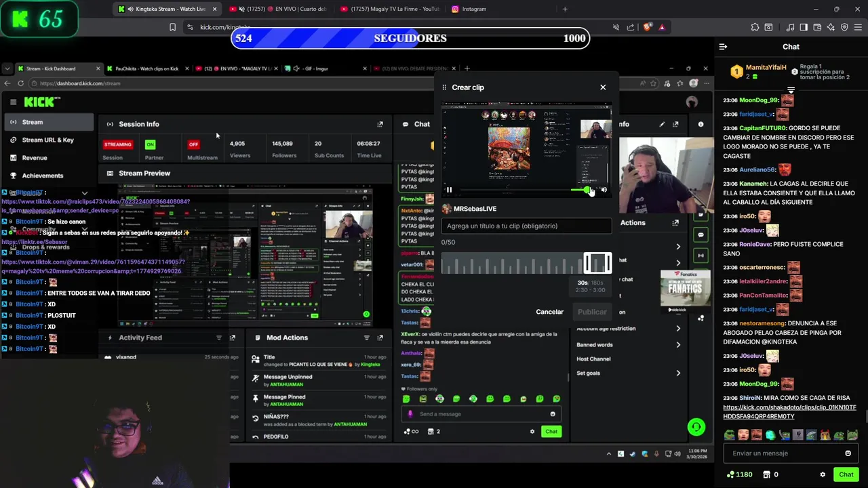Focus the Enviar un mensaje chat field
Image resolution: width=868 pixels, height=488 pixels.
791,453
